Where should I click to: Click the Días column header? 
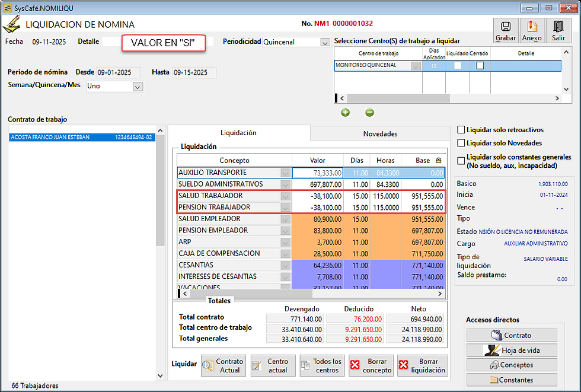(357, 161)
